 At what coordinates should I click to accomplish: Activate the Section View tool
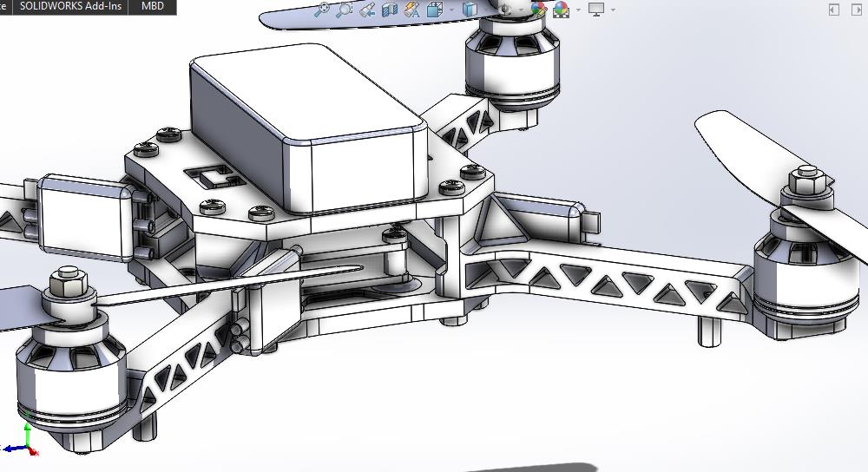point(390,10)
